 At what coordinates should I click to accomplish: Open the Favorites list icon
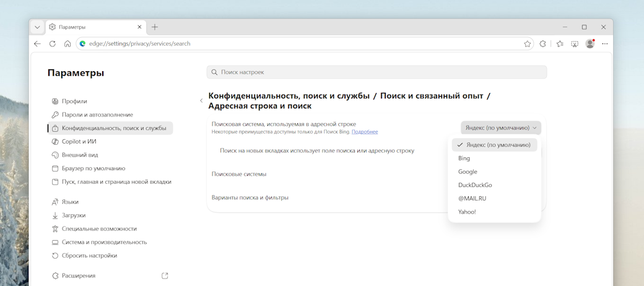(x=559, y=44)
